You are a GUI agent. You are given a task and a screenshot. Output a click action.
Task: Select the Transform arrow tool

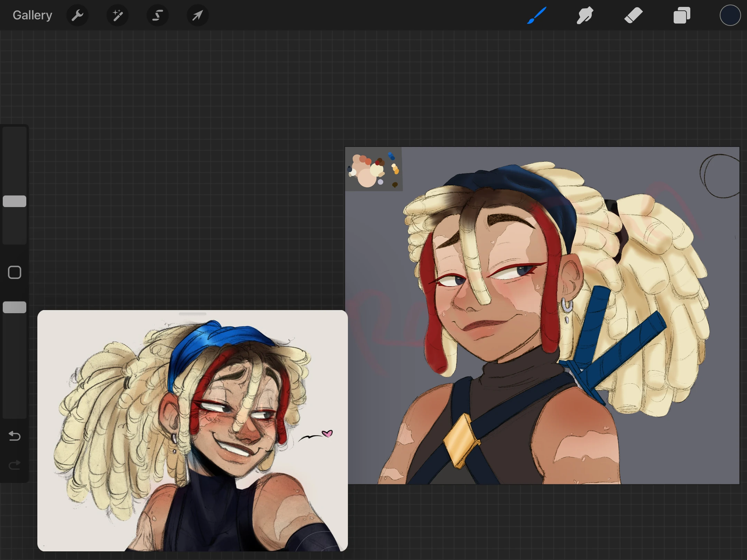coord(197,15)
